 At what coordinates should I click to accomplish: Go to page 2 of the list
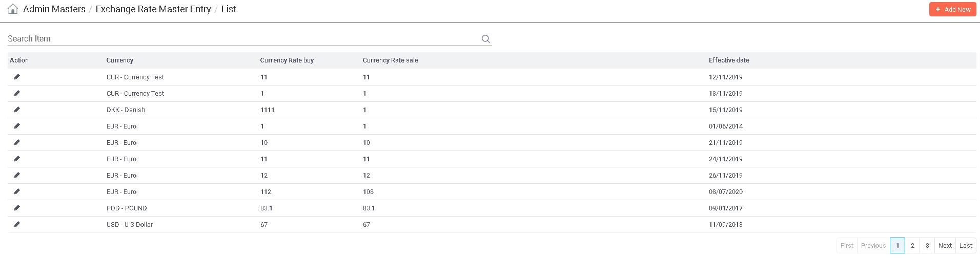[x=912, y=246]
